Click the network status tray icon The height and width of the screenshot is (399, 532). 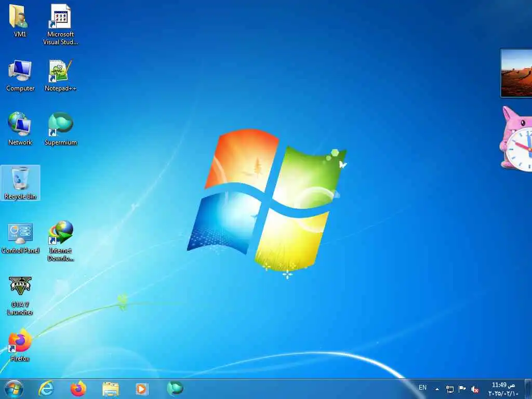point(449,389)
